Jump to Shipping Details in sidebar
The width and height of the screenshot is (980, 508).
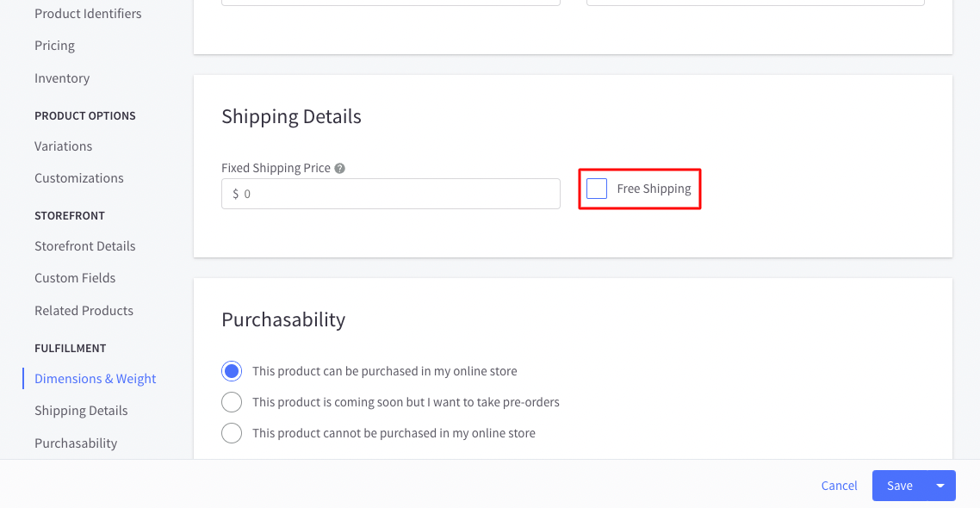81,411
